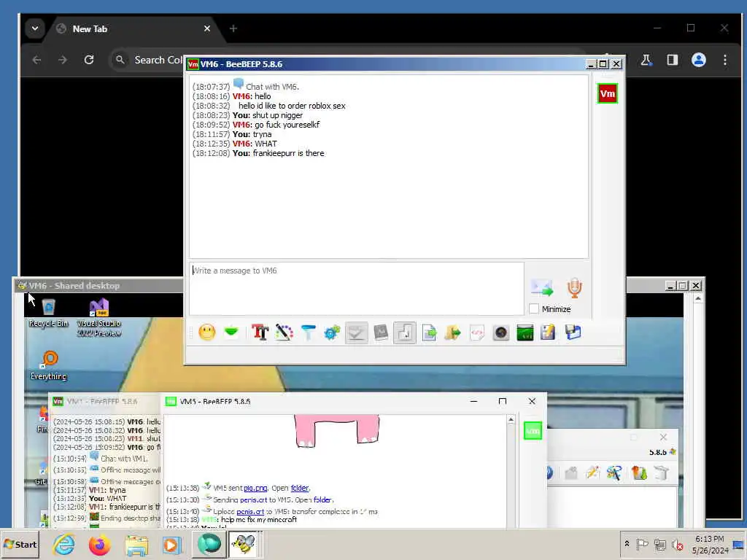The image size is (747, 560).
Task: Click the up arrow of VM5 chat scrollbar
Action: coord(511,419)
